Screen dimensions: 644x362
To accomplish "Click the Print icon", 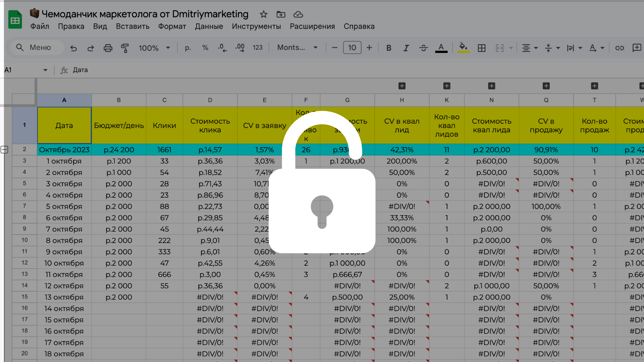I will point(108,48).
